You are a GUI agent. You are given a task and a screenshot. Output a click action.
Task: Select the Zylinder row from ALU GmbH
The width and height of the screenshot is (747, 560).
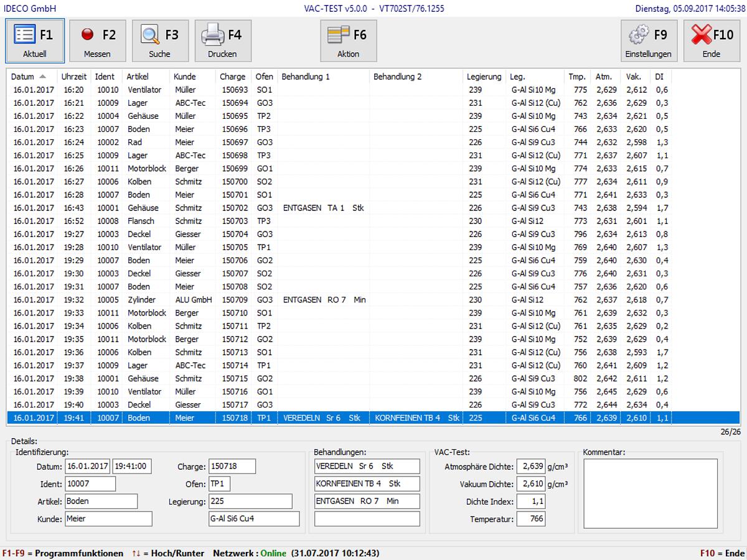click(339, 300)
